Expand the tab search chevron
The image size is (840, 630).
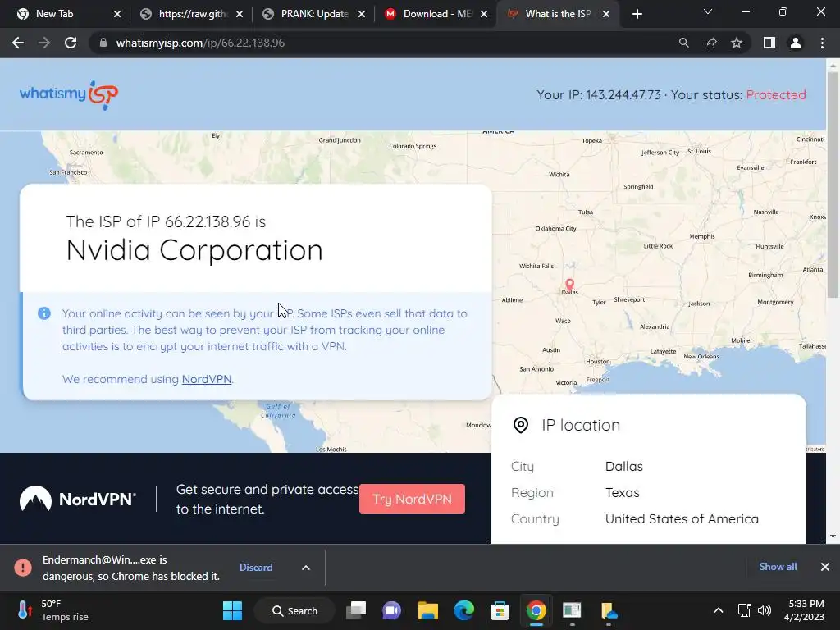[708, 11]
